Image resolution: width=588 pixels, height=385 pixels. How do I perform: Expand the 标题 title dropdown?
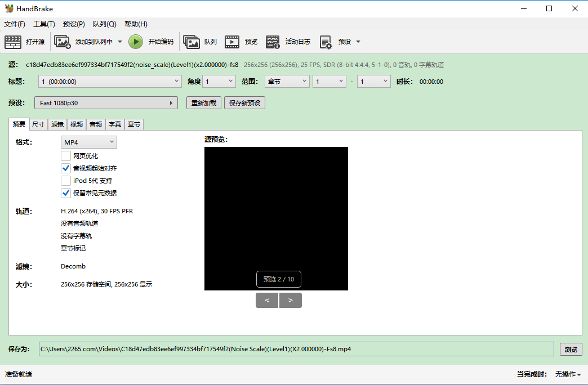(x=110, y=82)
